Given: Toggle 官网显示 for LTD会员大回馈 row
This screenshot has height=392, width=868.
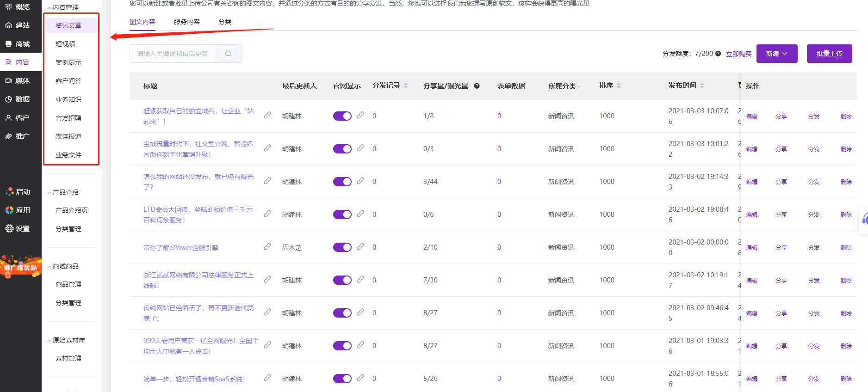Looking at the screenshot, I should tap(342, 214).
